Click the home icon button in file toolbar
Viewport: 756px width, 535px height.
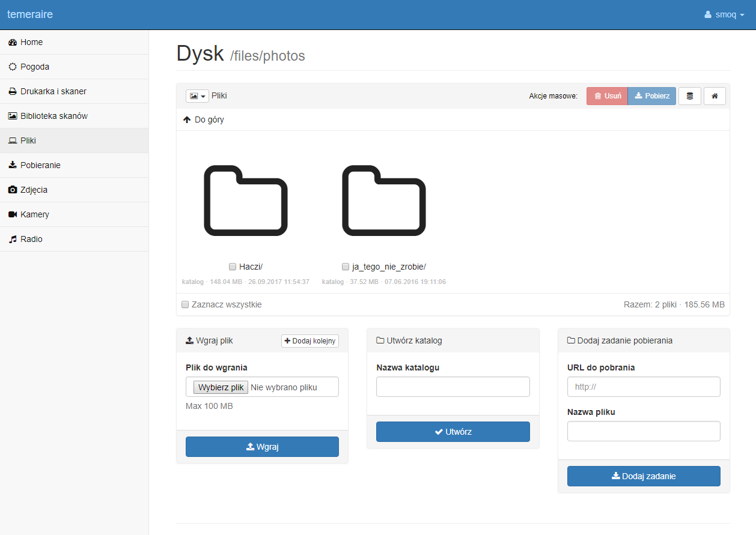coord(715,96)
